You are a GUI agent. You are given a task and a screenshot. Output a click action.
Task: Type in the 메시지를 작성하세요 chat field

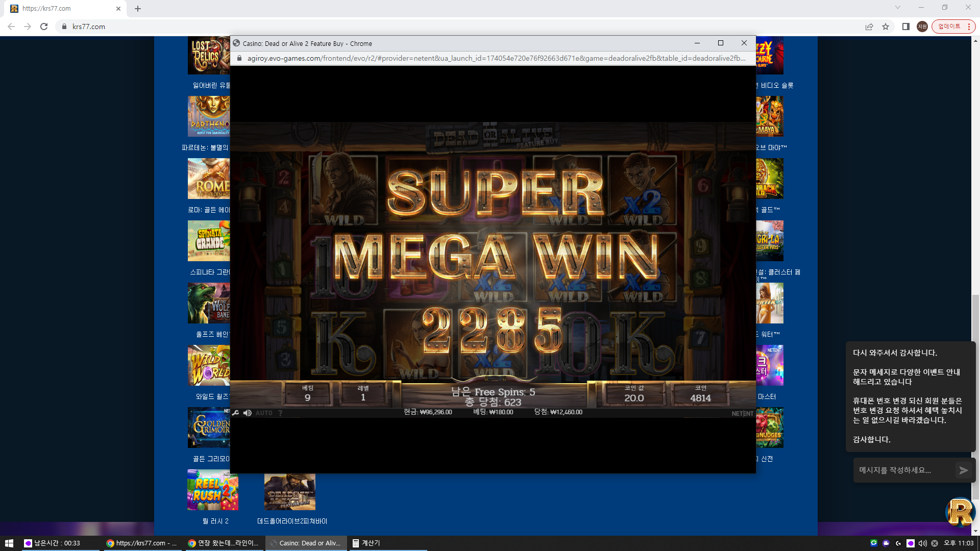[903, 470]
